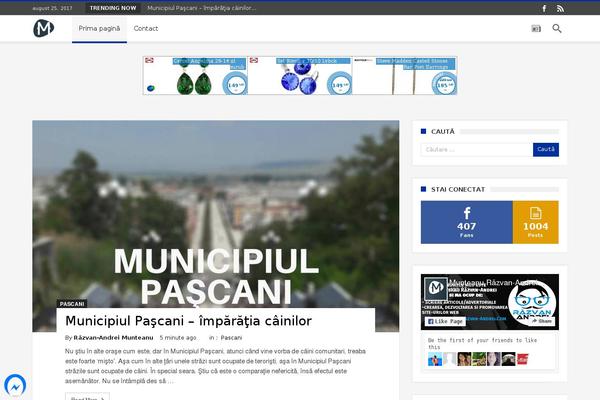The image size is (600, 400).
Task: Click the TRENDING NOW label
Action: point(113,8)
